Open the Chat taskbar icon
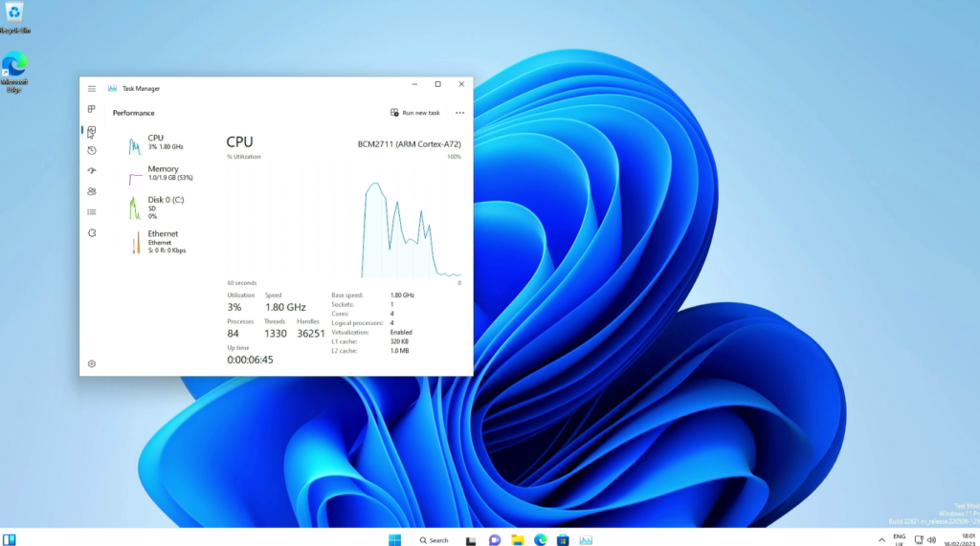Image resolution: width=980 pixels, height=546 pixels. tap(495, 540)
